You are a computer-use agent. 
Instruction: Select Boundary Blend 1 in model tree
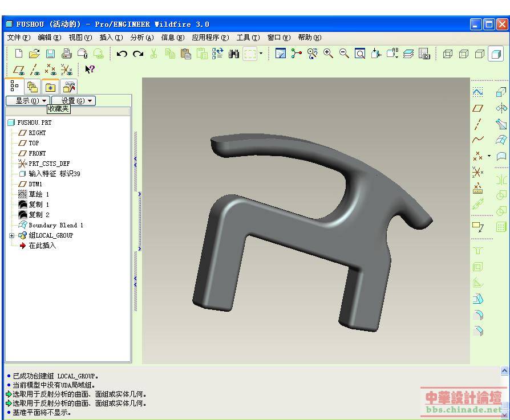pos(55,225)
